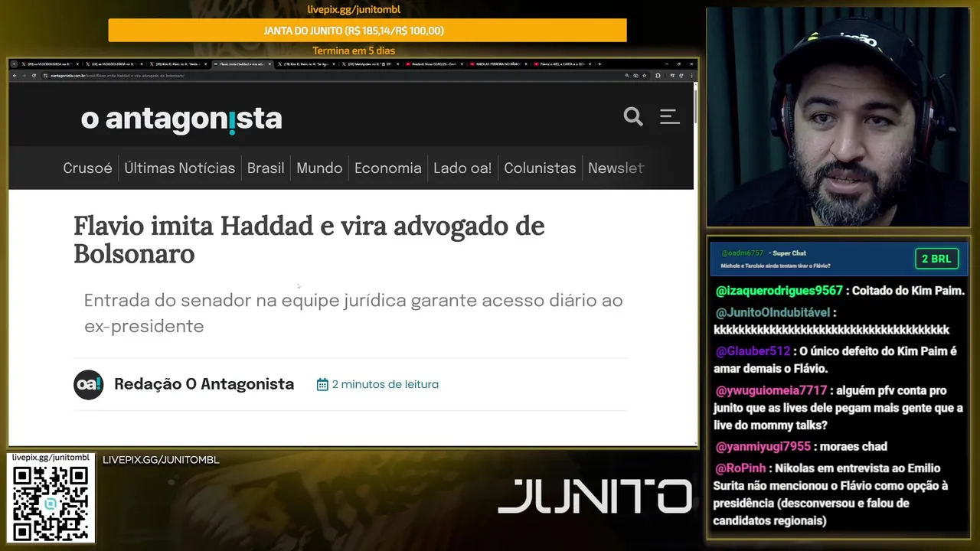Open the Últimas Notícias section
This screenshot has width=980, height=551.
coord(180,168)
